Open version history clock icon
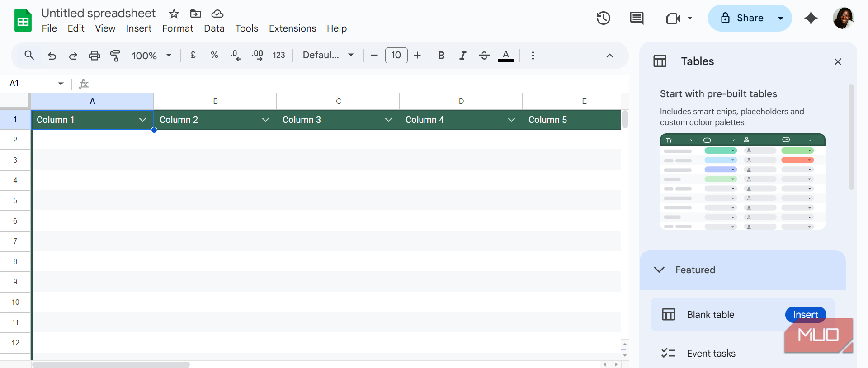Screen dimensions: 868x368 [603, 18]
